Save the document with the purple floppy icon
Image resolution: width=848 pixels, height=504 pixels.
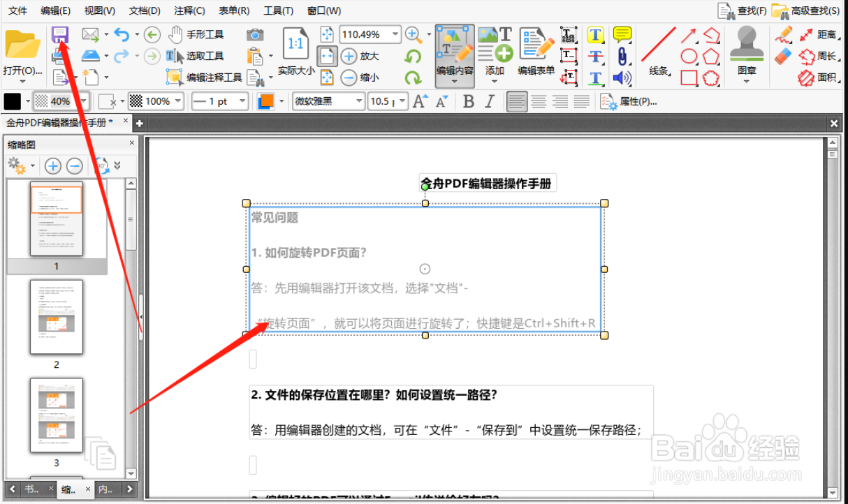click(x=60, y=34)
